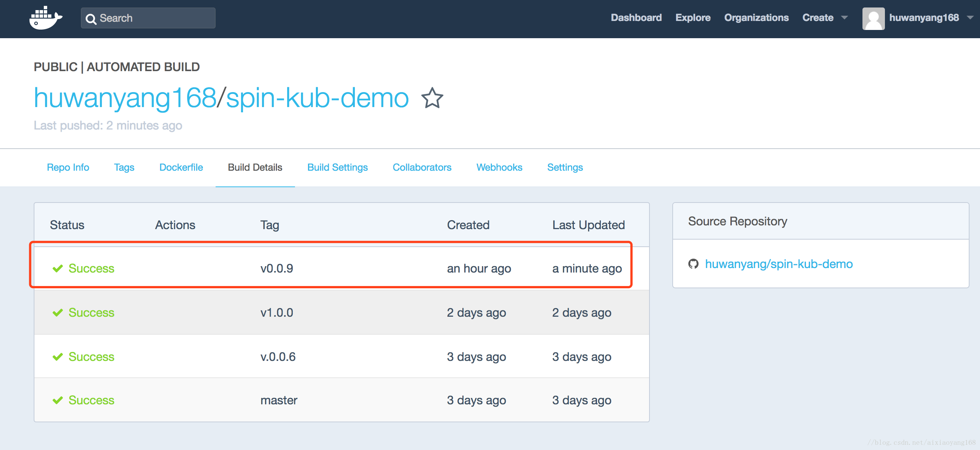Open the Success build for v.0.0.6

pos(91,357)
